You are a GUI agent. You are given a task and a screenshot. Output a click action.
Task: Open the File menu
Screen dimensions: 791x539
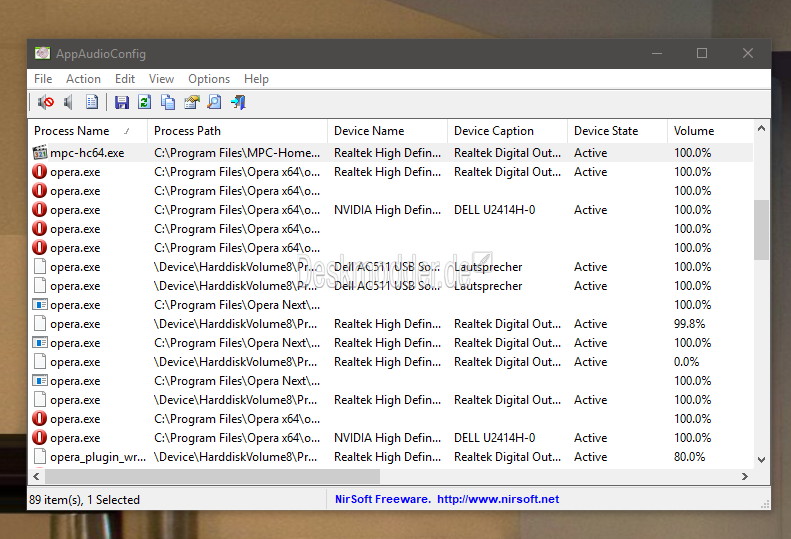[x=43, y=79]
